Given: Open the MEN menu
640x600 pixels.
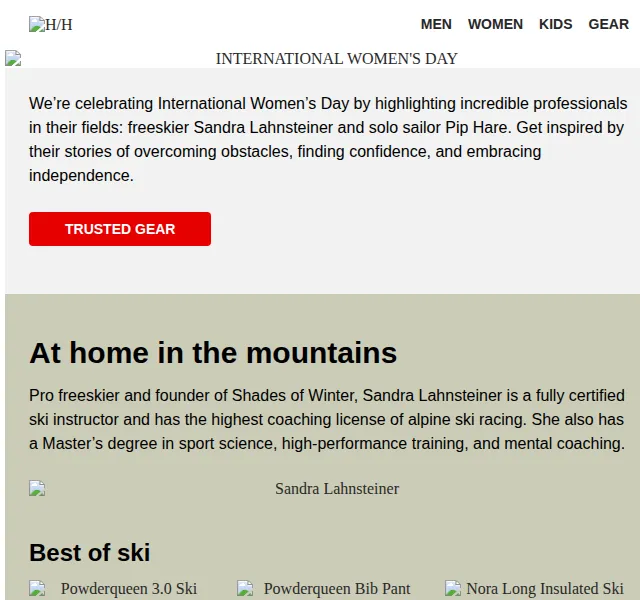Looking at the screenshot, I should click(x=436, y=24).
